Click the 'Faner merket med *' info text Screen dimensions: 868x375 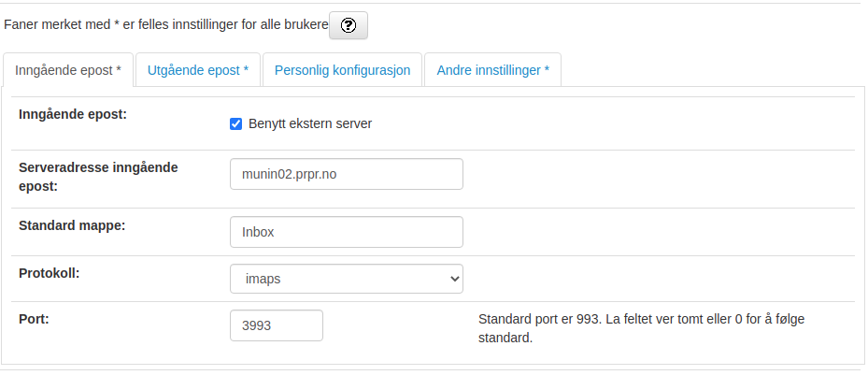point(166,25)
